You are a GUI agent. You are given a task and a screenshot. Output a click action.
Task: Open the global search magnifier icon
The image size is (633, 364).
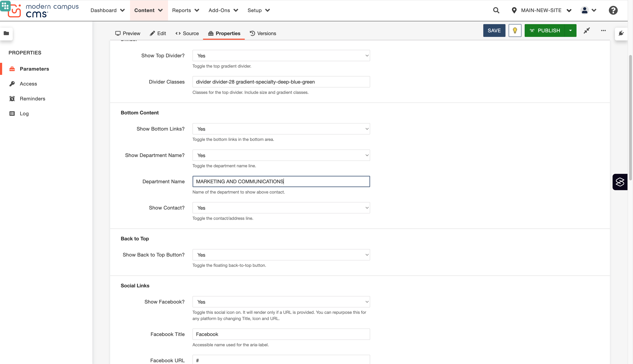click(x=496, y=10)
